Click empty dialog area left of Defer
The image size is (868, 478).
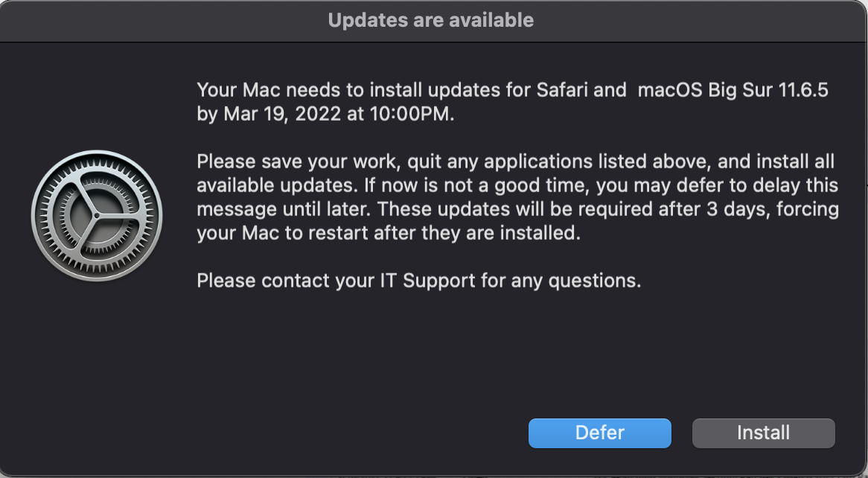(x=332, y=433)
